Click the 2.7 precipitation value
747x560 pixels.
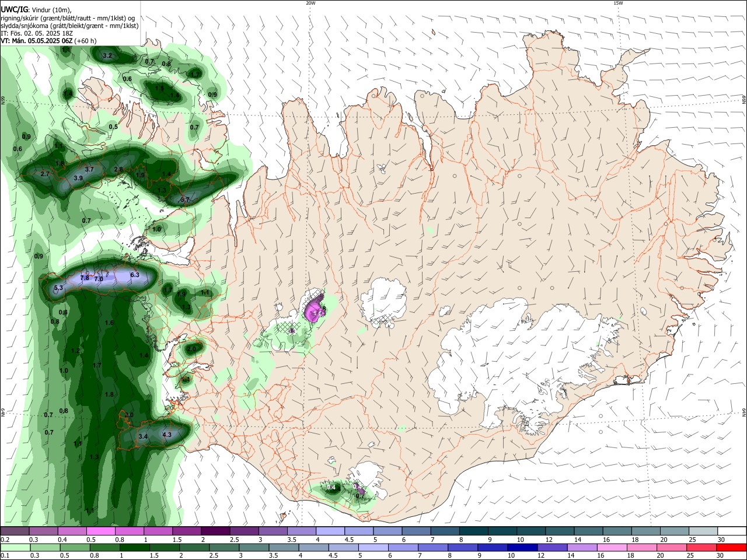coord(45,174)
